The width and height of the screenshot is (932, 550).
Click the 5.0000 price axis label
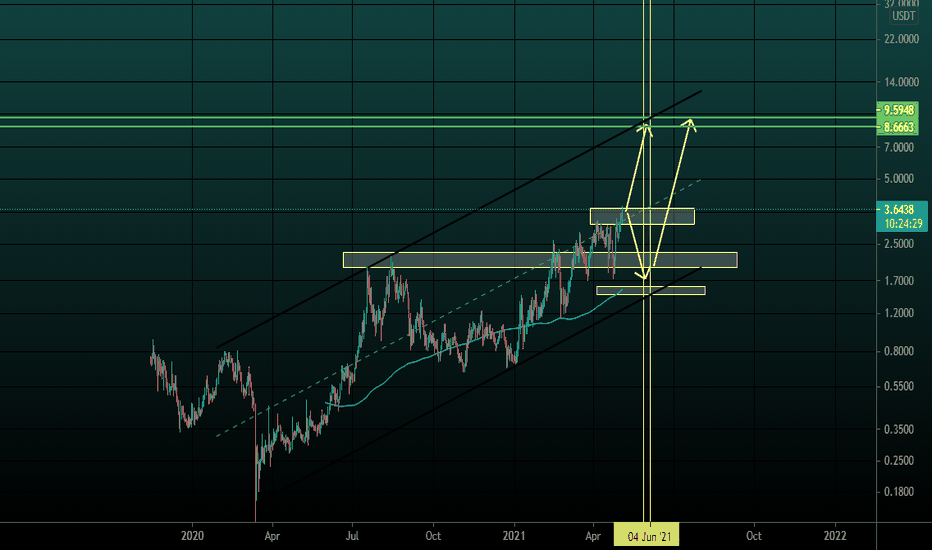(899, 178)
